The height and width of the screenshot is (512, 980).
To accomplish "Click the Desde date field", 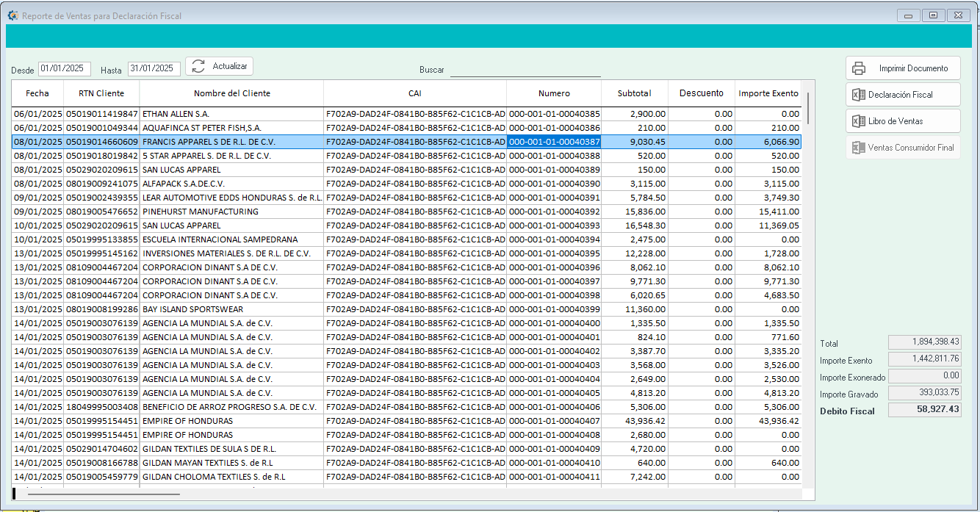I will (x=65, y=68).
